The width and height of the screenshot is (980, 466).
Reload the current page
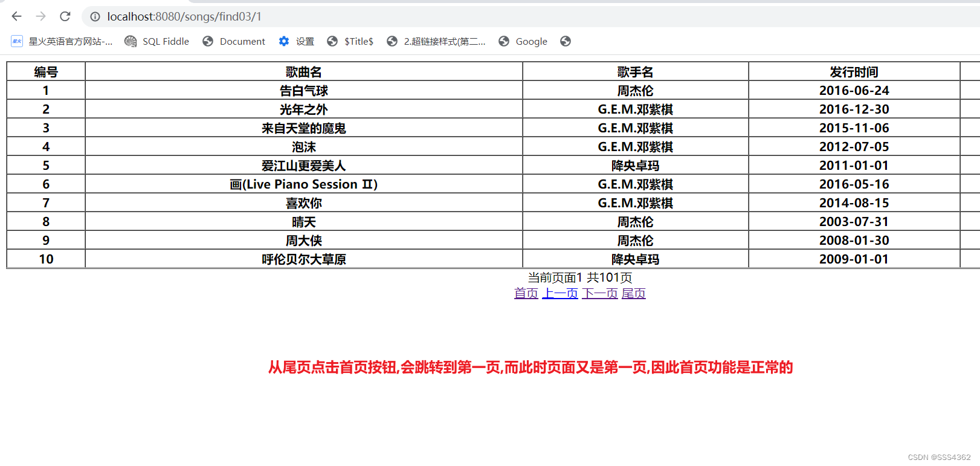(65, 16)
